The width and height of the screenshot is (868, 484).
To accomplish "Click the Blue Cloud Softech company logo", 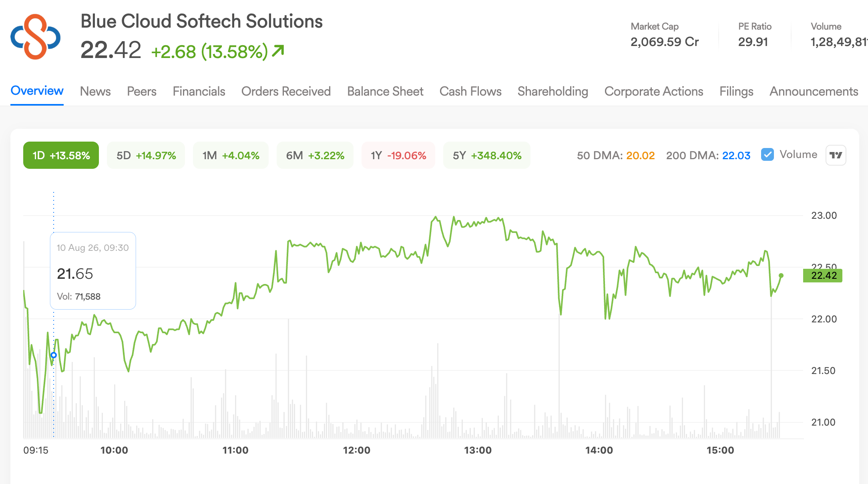I will (35, 36).
